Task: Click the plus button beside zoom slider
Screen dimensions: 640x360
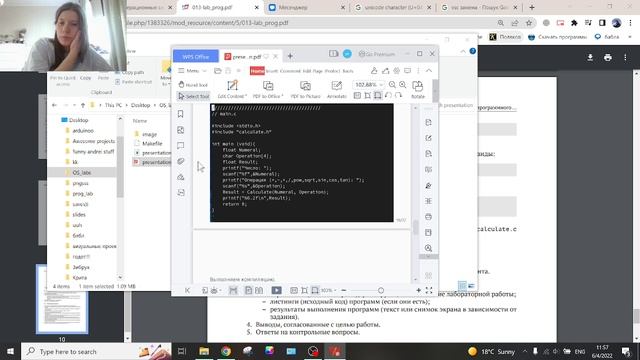Action: pyautogui.click(x=418, y=290)
